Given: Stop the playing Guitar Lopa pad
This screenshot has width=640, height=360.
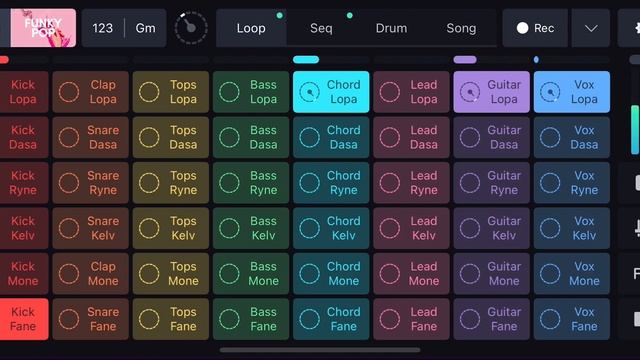Looking at the screenshot, I should (491, 92).
